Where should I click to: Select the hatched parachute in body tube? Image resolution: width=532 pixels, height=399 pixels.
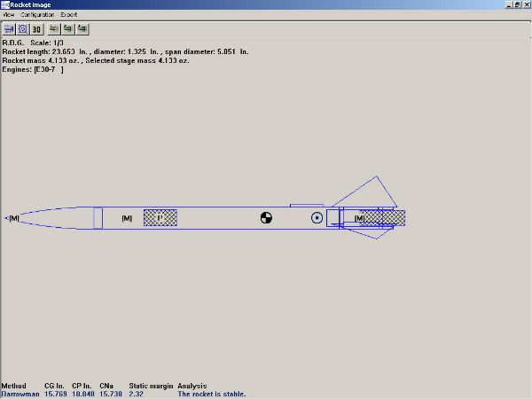pos(160,218)
